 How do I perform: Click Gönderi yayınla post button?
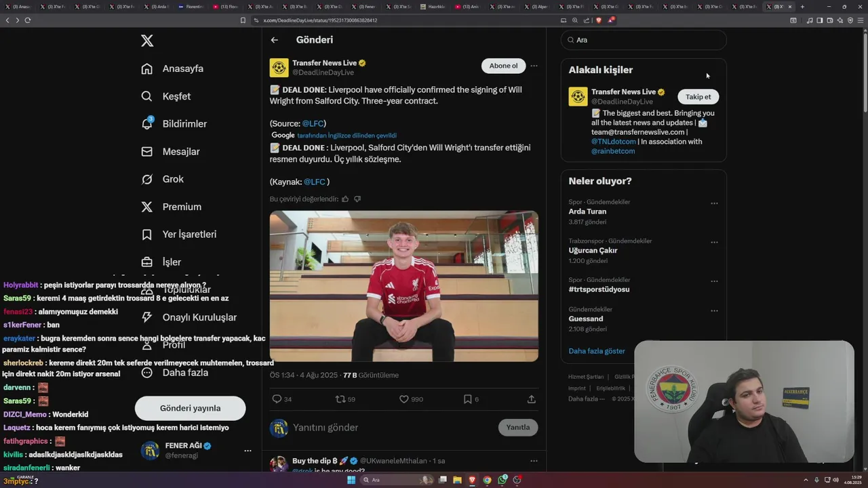(x=190, y=408)
